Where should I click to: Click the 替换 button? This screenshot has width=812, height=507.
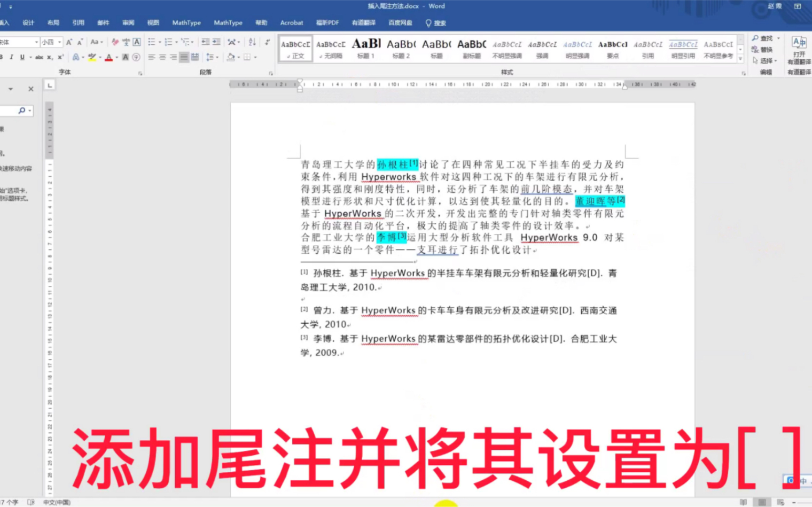(x=762, y=50)
